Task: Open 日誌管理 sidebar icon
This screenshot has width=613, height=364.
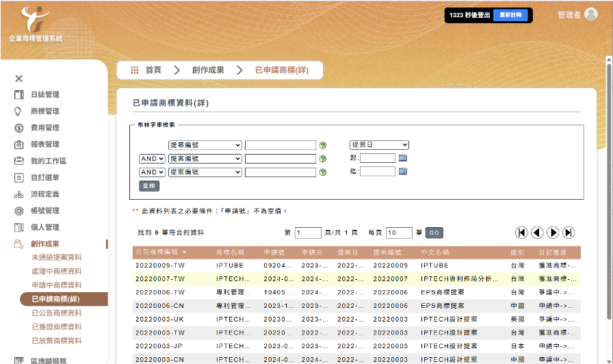Action: coord(18,94)
